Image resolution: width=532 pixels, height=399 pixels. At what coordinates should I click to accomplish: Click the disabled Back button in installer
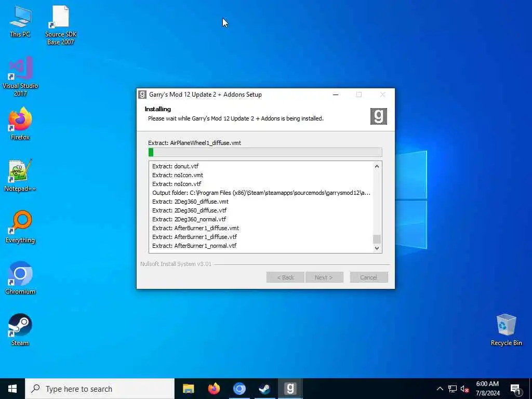click(285, 277)
